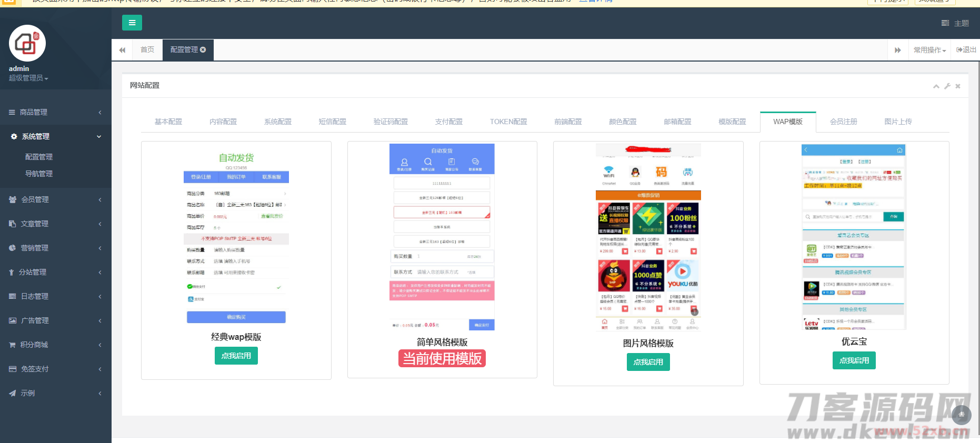Screen dimensions: 980x443
Task: Expand the 会员管理 sidebar menu
Action: pos(55,199)
